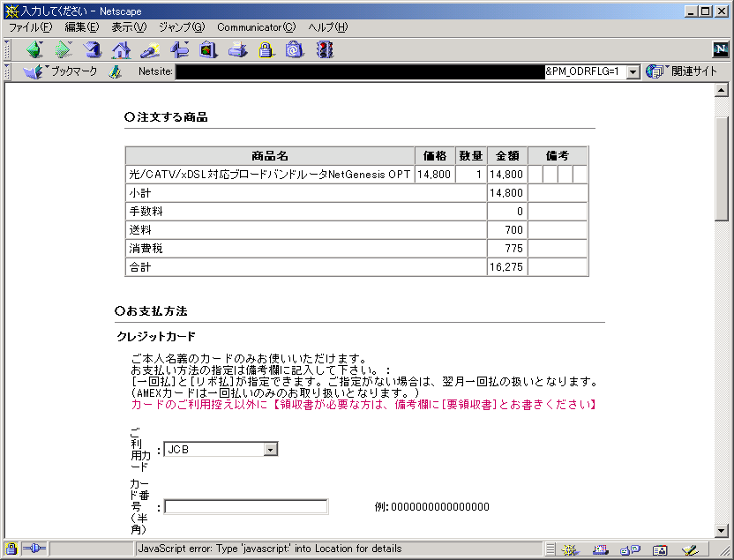Click the ○注文する商品 heading
734x560 pixels.
coord(166,117)
